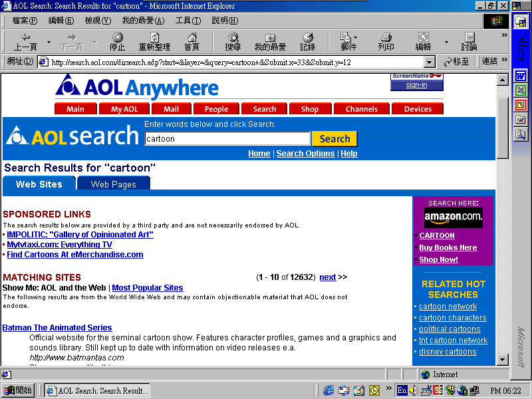Click the AOL Search taskbar window button

(97, 390)
